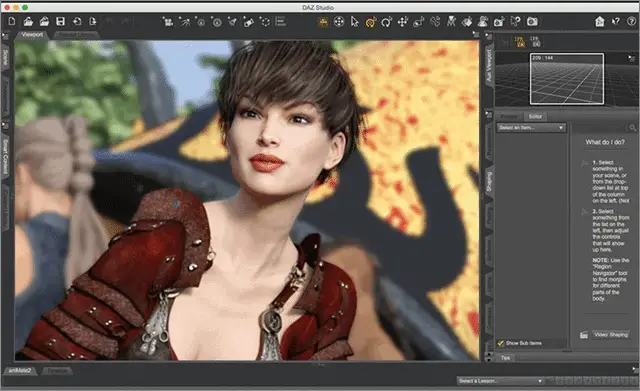
Task: Click the Video: Shaping button
Action: (x=611, y=335)
